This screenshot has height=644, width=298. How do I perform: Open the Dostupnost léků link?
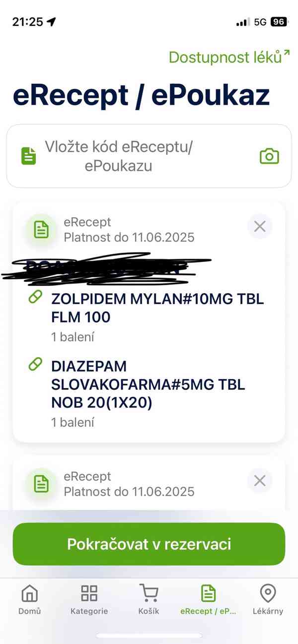click(229, 57)
